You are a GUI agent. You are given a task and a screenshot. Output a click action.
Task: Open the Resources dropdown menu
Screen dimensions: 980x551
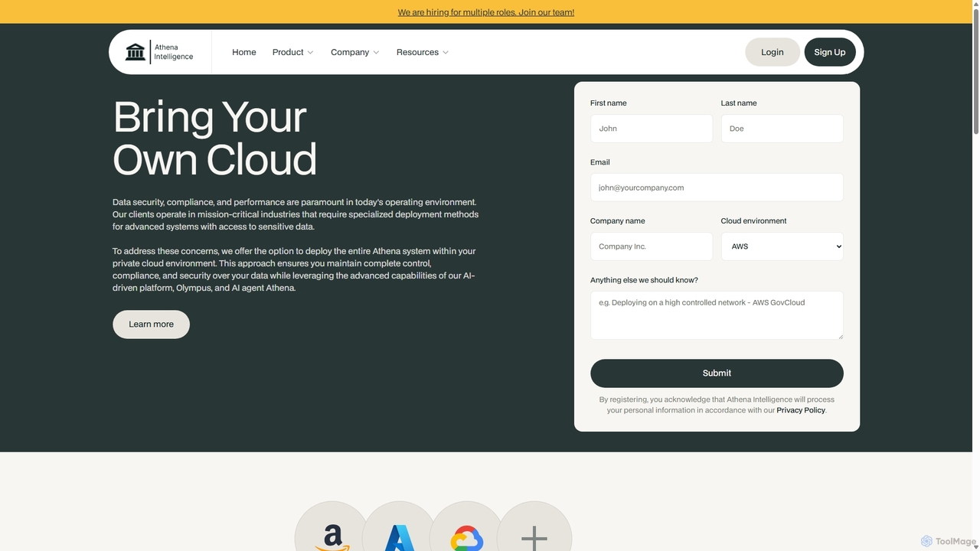[x=422, y=52]
